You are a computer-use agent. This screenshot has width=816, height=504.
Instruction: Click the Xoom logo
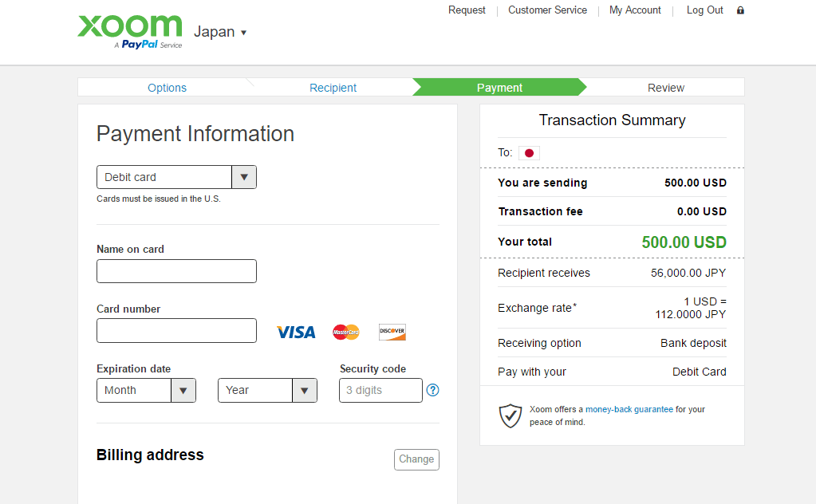tap(130, 30)
